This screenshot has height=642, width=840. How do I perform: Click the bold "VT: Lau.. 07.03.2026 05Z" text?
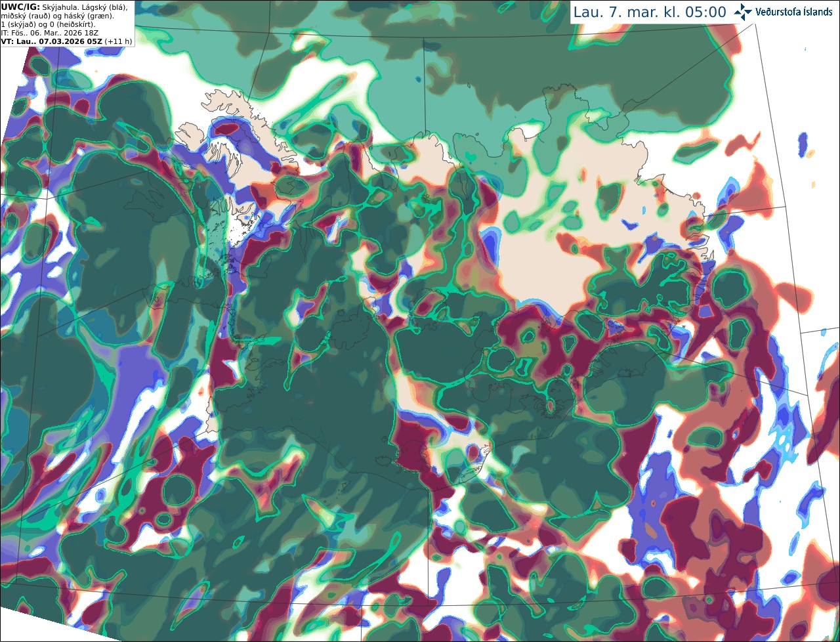pos(52,41)
